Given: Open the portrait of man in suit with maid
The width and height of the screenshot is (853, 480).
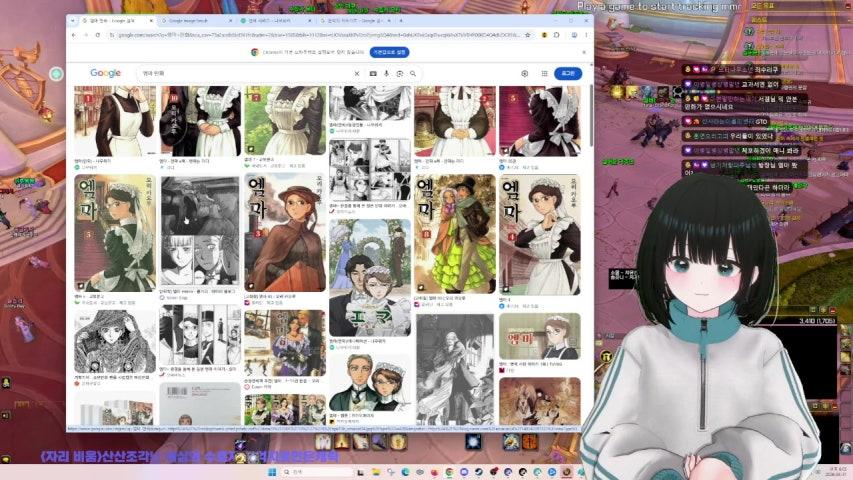Looking at the screenshot, I should [x=370, y=383].
